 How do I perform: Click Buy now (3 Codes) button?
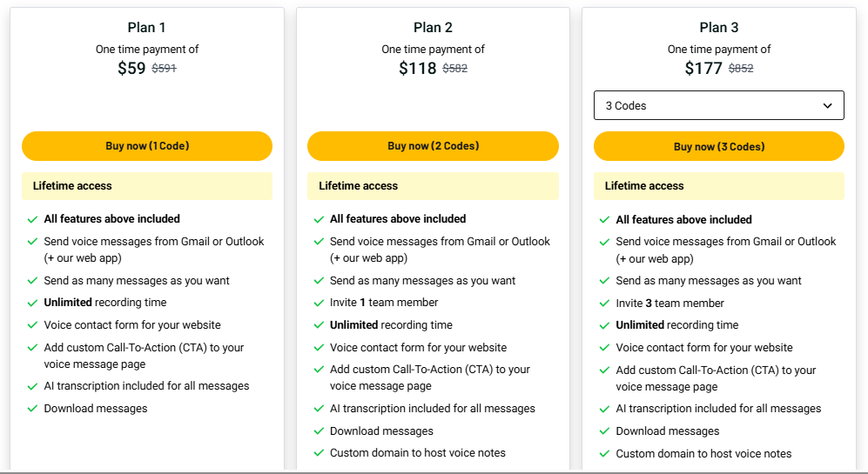(718, 147)
